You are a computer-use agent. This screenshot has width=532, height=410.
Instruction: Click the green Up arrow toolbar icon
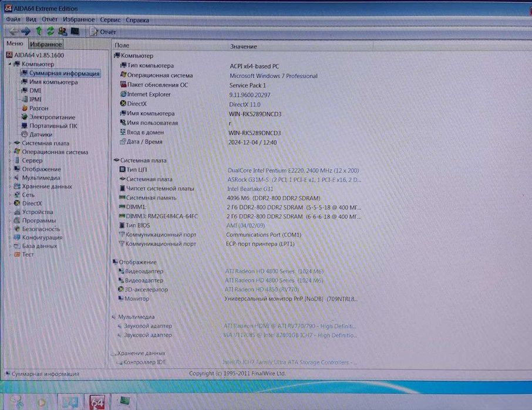(39, 31)
